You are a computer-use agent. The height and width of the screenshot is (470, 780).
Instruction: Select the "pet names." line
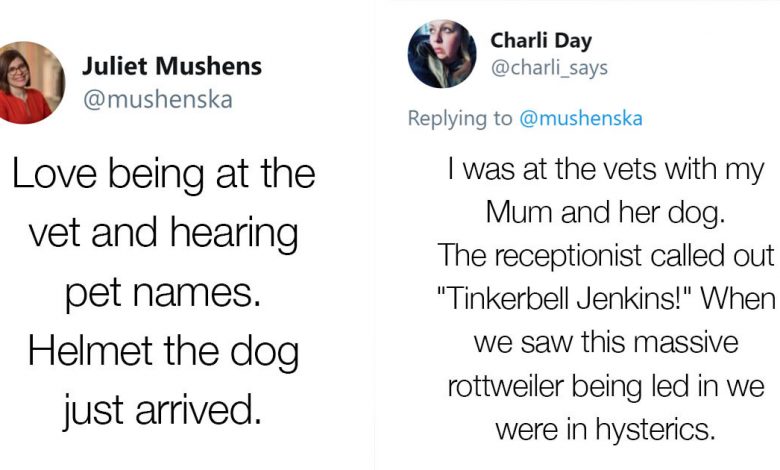[163, 292]
